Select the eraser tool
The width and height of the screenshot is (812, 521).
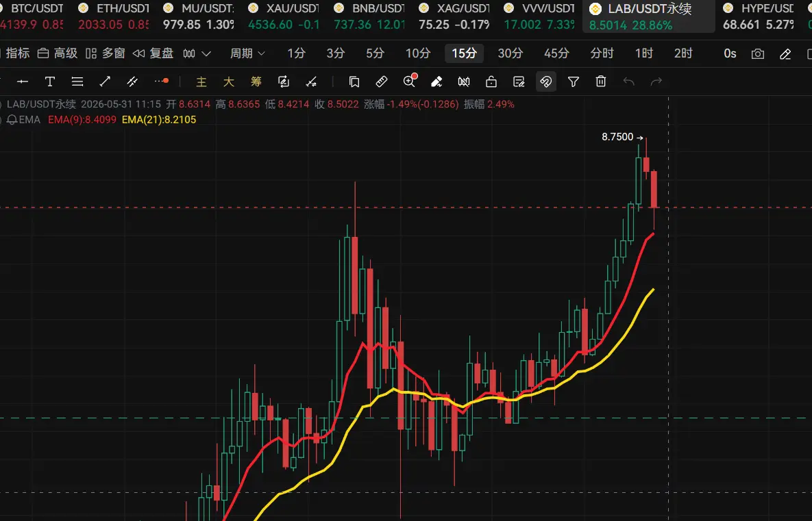pos(436,81)
